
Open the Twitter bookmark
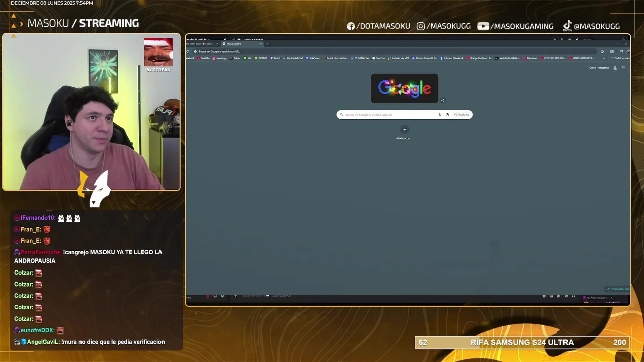click(235, 58)
